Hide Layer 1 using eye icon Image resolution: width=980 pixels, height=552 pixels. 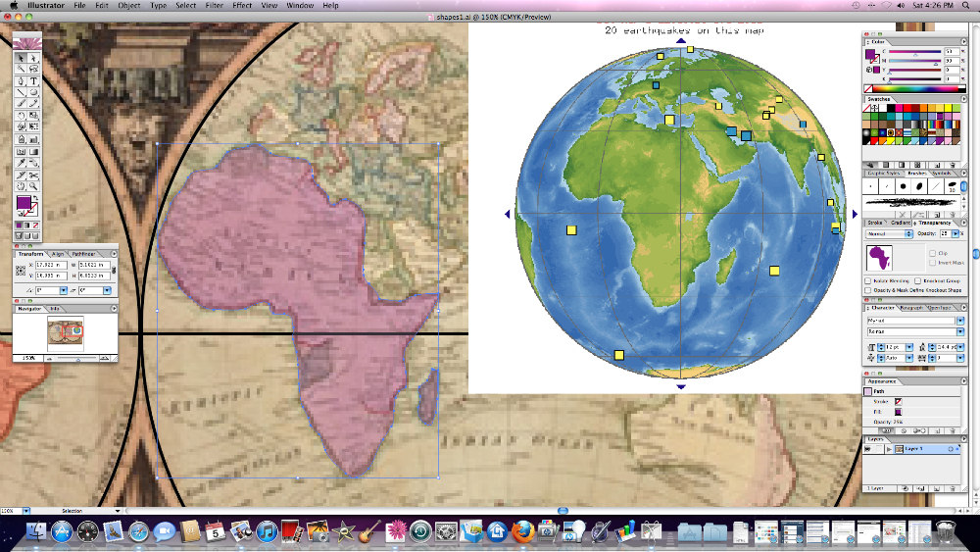[x=868, y=449]
